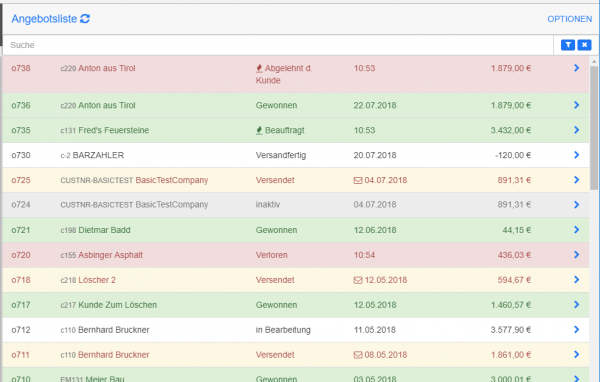The image size is (600, 382).
Task: Open offer o717 using its chevron arrow
Action: pyautogui.click(x=576, y=304)
